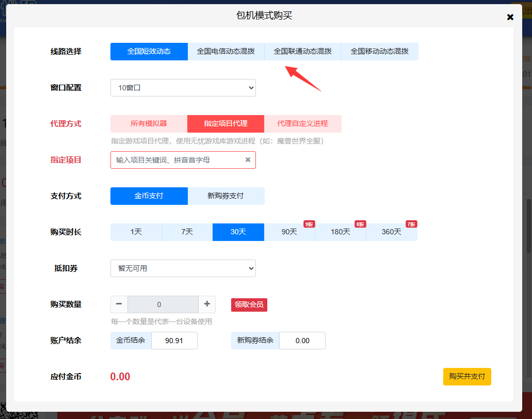Clear the 指定项目 input with x icon
532x419 pixels.
[248, 160]
